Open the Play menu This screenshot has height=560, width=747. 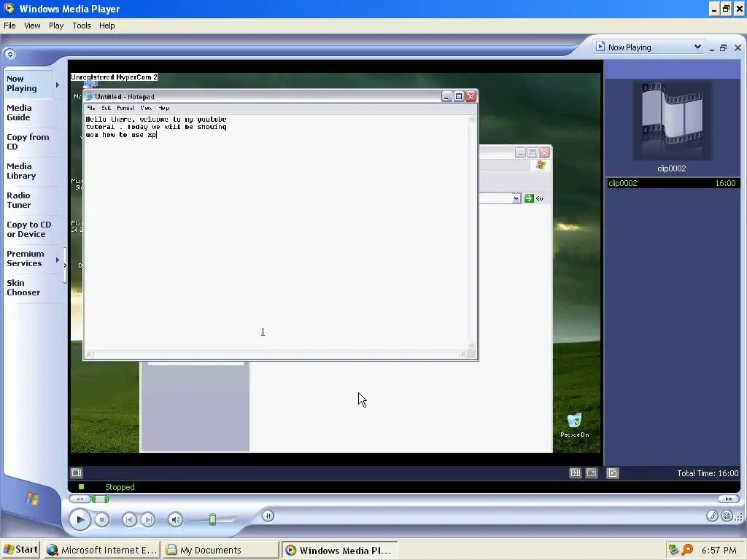[56, 26]
